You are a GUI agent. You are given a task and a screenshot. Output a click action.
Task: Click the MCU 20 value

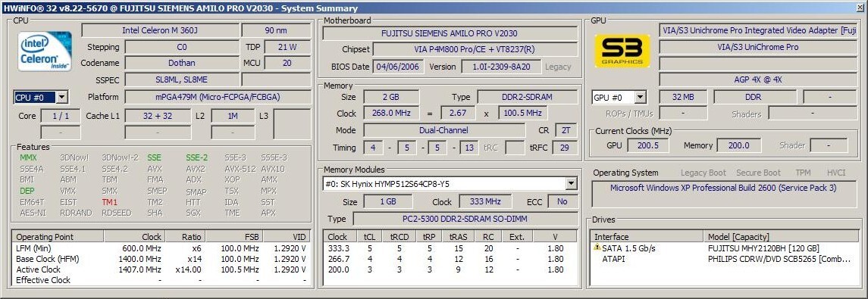(x=287, y=63)
